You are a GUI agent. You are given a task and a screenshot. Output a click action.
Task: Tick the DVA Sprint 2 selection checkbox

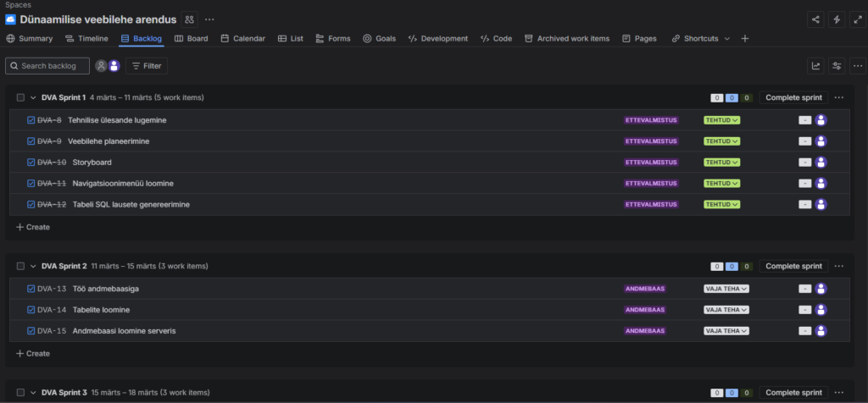[x=20, y=266]
